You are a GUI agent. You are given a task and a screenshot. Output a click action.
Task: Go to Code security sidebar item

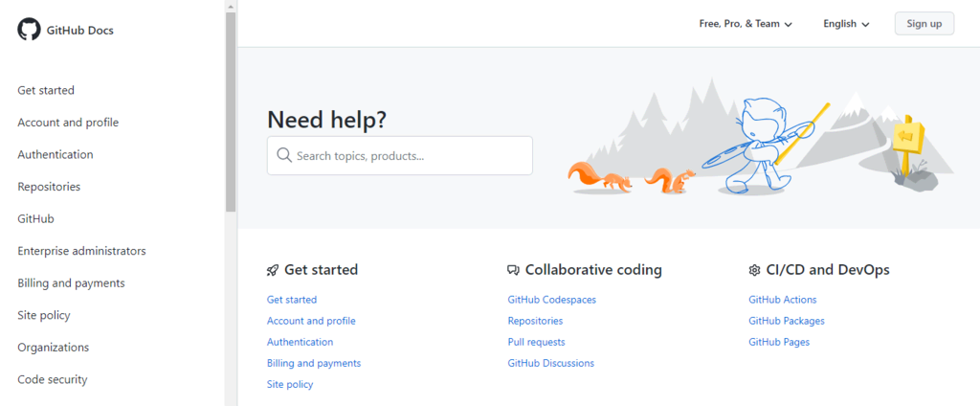tap(52, 379)
